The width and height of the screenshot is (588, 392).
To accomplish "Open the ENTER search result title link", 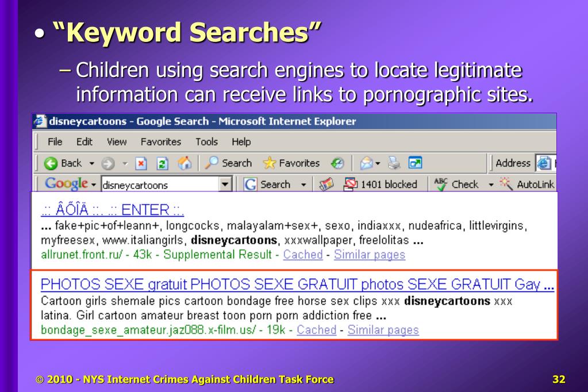I will point(113,210).
